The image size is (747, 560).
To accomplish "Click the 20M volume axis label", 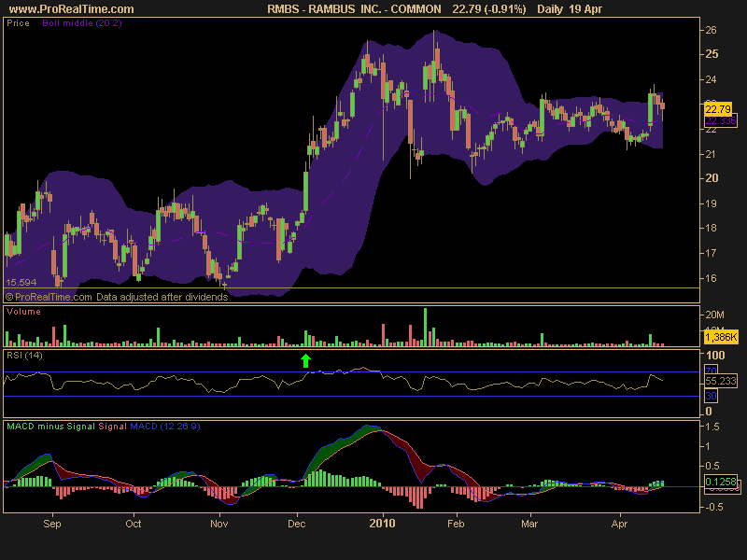I will pyautogui.click(x=714, y=315).
